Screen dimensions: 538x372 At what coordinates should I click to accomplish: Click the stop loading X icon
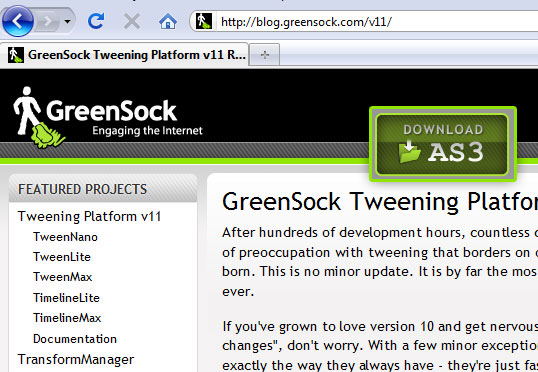tap(132, 21)
